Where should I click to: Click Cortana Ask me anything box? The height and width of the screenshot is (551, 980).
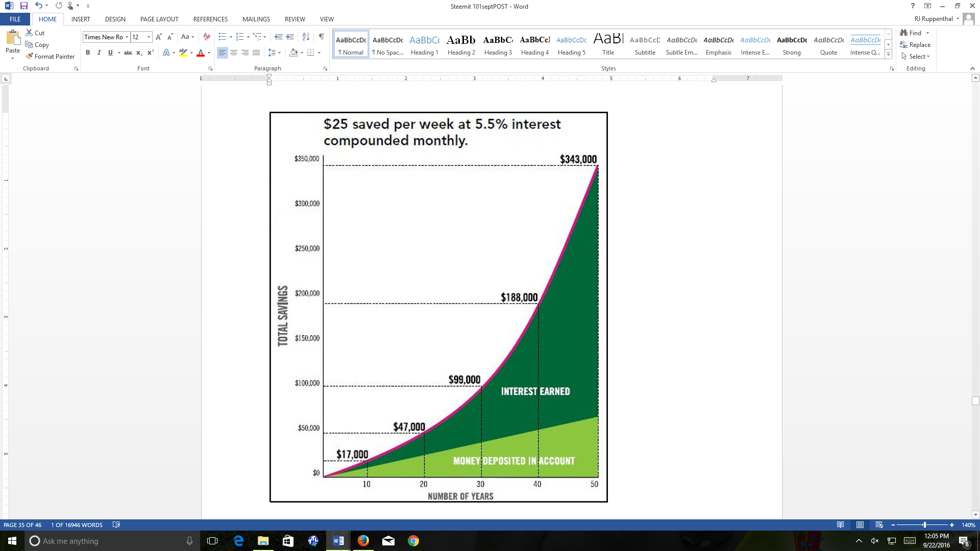coord(112,541)
